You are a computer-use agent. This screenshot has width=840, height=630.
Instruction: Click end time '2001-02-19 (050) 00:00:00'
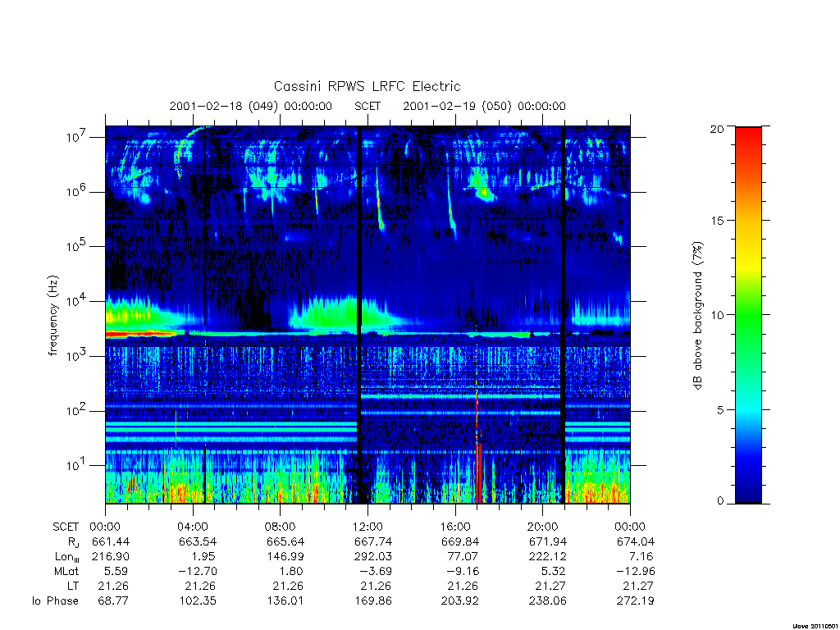click(x=484, y=106)
